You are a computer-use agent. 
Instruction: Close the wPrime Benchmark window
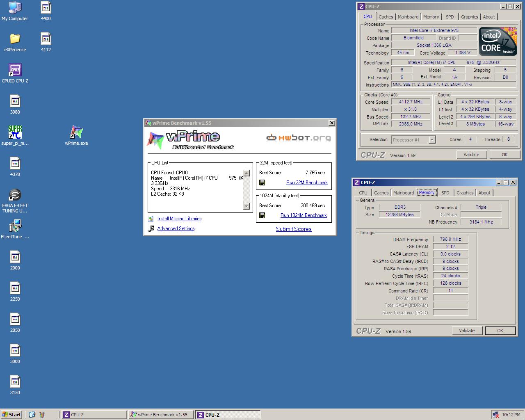(331, 123)
